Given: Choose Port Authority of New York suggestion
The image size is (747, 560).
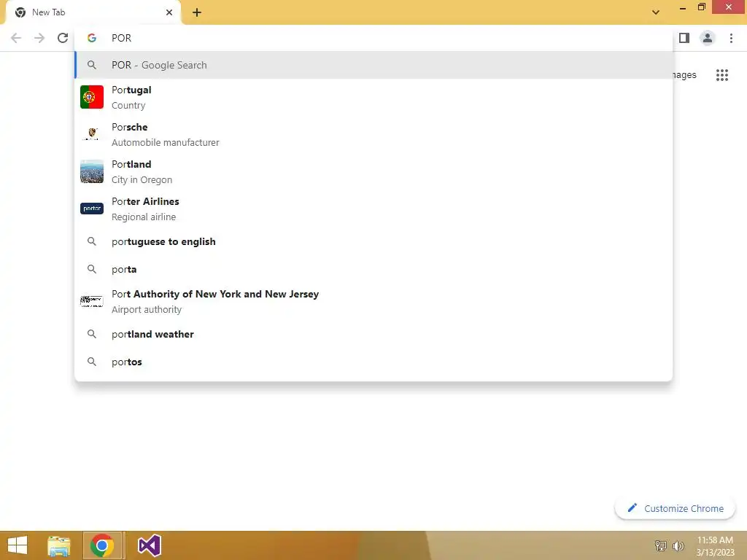Looking at the screenshot, I should [x=373, y=301].
